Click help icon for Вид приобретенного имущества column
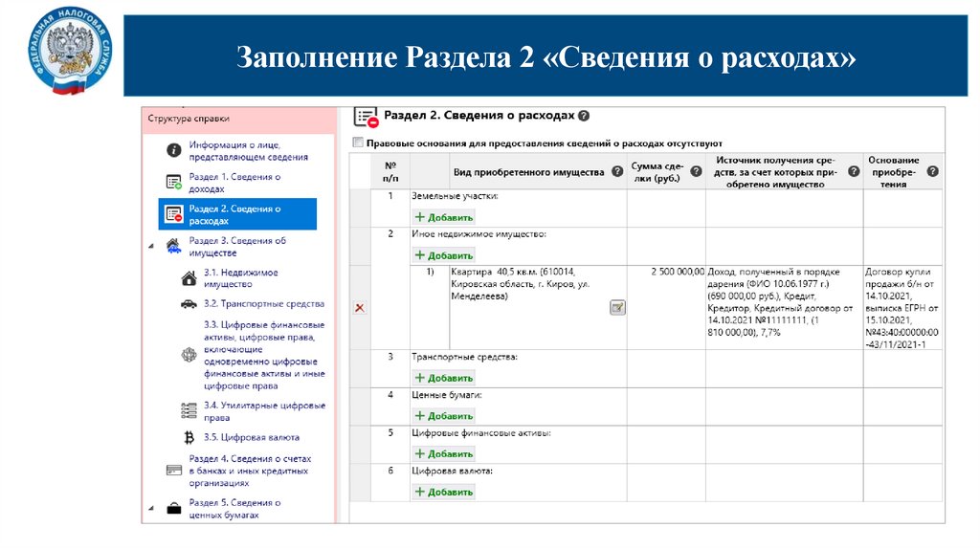This screenshot has width=980, height=549. [x=617, y=172]
